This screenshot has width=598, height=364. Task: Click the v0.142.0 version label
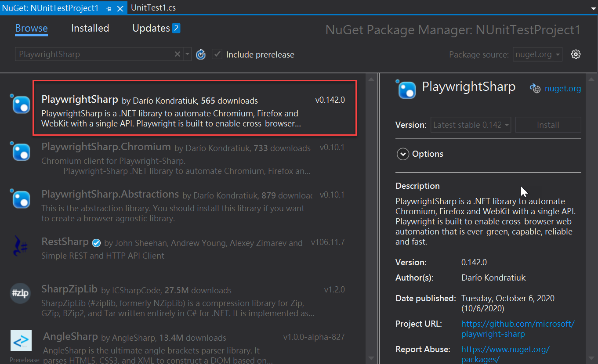(x=330, y=100)
